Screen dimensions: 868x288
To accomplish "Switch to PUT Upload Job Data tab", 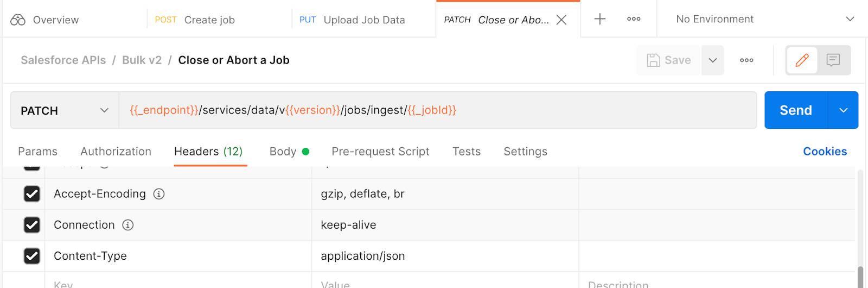I will point(353,20).
